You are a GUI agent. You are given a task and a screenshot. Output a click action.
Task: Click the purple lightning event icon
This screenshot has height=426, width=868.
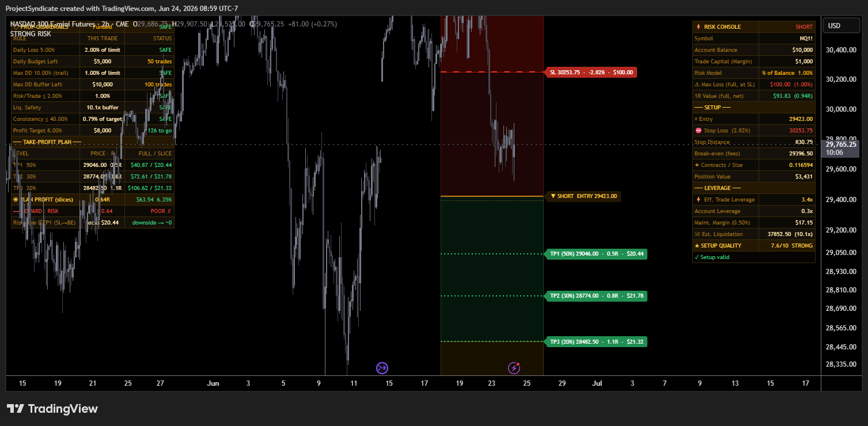pos(514,368)
